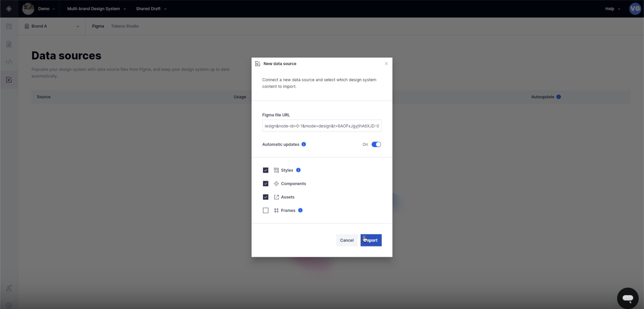Open the chat support bubble

tap(628, 298)
